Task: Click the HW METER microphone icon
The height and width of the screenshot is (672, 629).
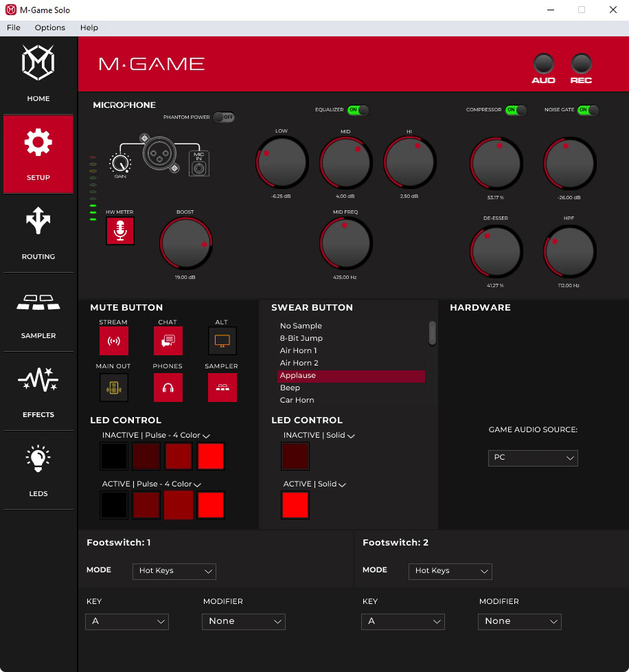Action: click(119, 230)
